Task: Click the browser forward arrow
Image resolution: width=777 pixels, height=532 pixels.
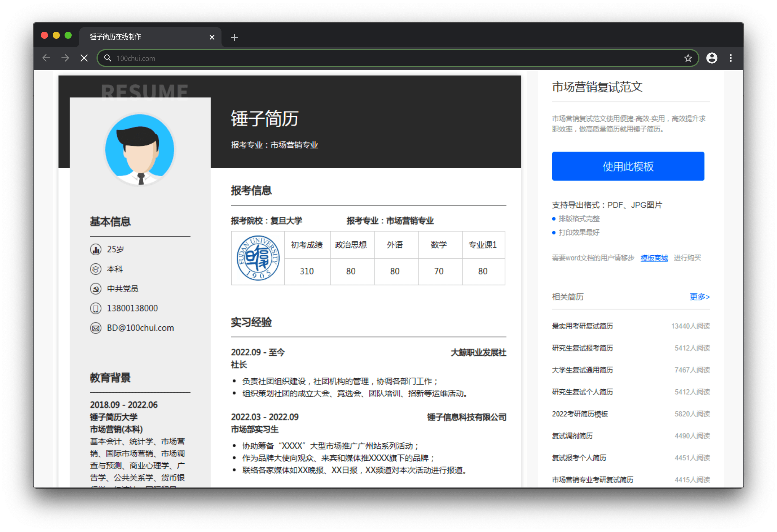Action: click(x=65, y=58)
